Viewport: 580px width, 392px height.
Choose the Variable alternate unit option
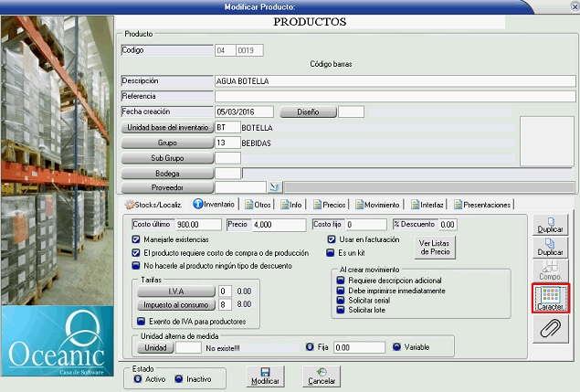tap(395, 347)
